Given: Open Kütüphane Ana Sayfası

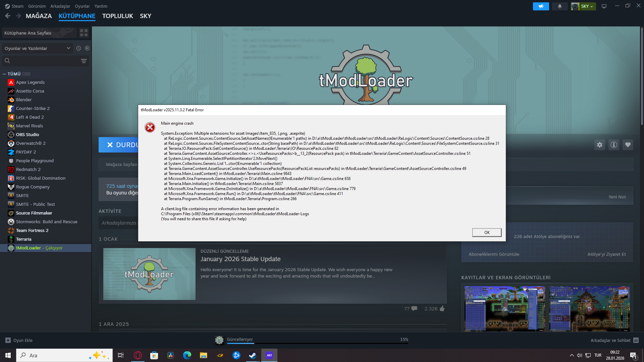Looking at the screenshot, I should [39, 33].
